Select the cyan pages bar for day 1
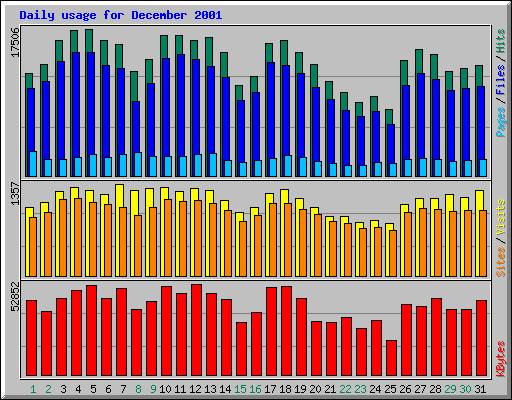The image size is (512, 400). coord(33,164)
